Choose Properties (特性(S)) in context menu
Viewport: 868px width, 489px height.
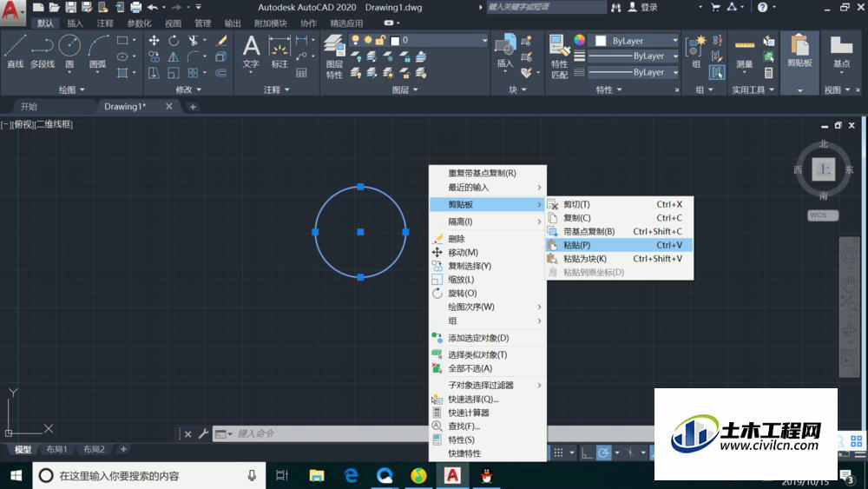(x=488, y=439)
